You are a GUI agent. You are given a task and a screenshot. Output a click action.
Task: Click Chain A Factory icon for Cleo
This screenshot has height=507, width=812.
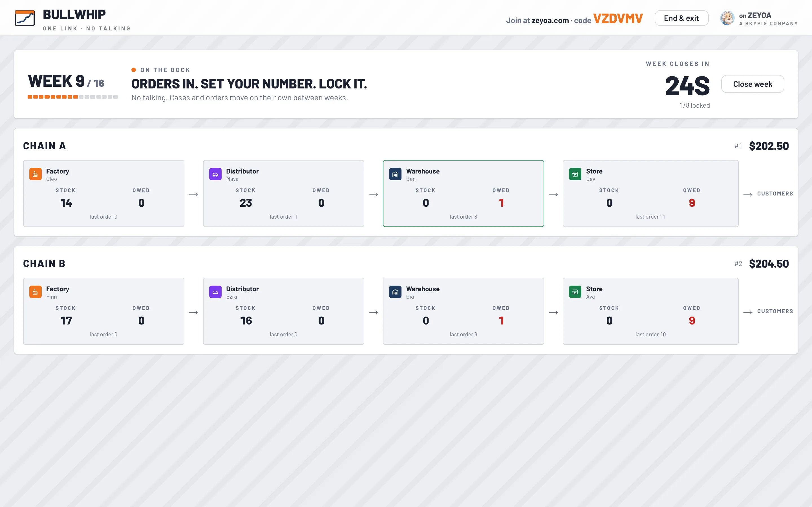pos(36,174)
